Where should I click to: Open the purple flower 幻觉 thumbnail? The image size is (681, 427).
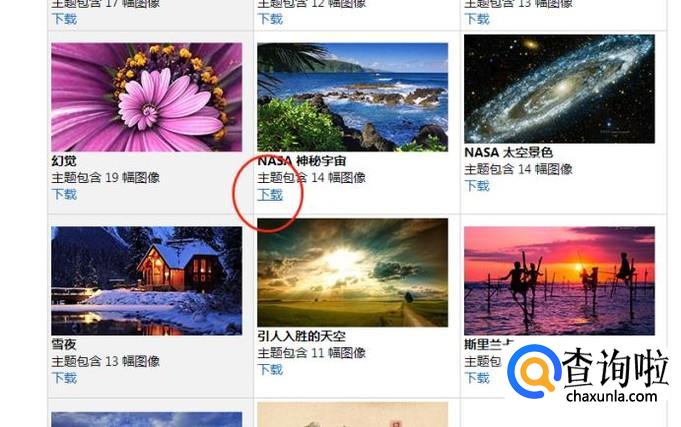click(147, 97)
